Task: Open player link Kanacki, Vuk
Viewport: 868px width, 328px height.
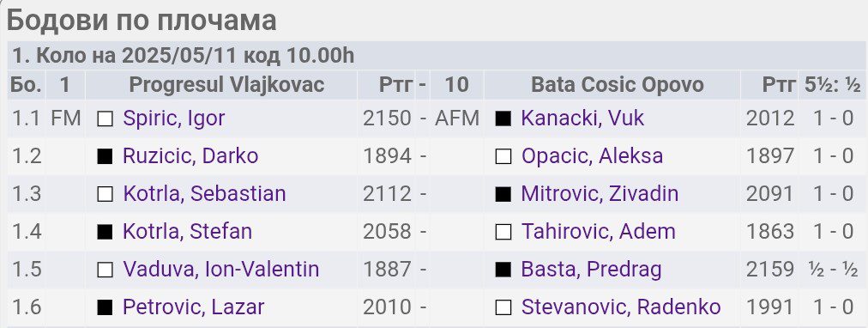Action: point(582,118)
